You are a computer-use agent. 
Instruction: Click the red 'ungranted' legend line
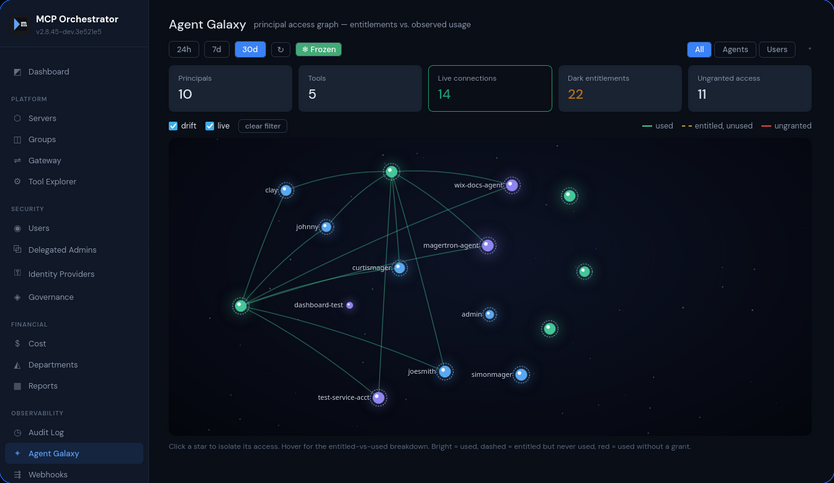(766, 126)
